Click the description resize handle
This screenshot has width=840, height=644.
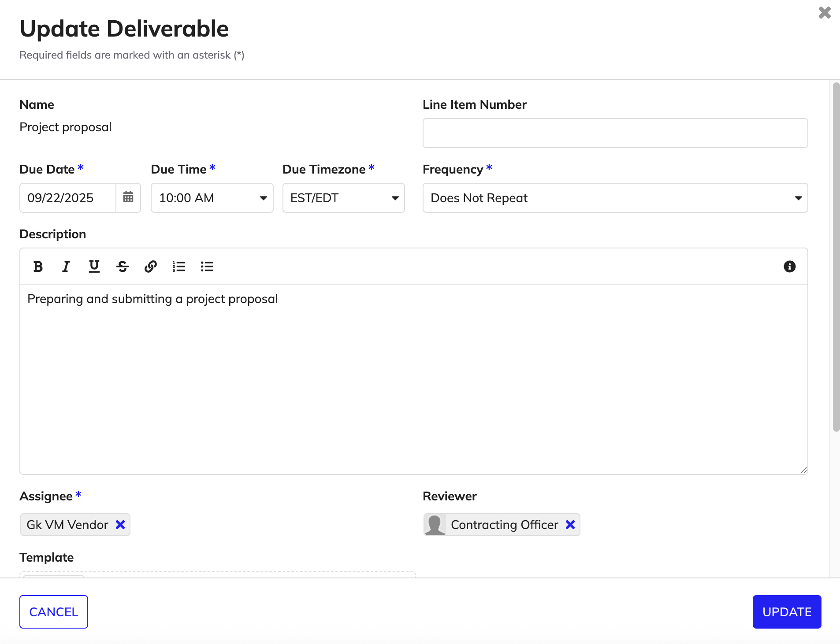803,470
